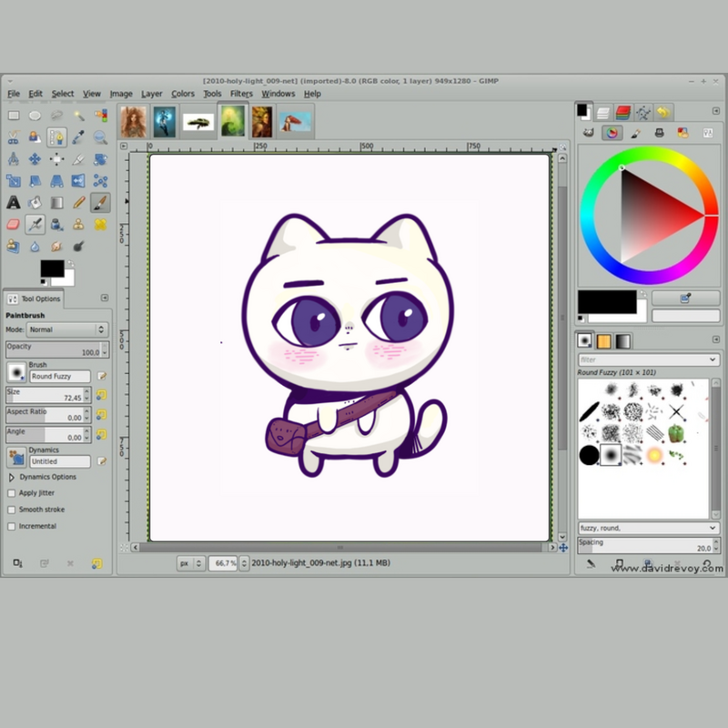The image size is (728, 728).
Task: Enable the Apply Jitter checkbox
Action: (x=12, y=493)
